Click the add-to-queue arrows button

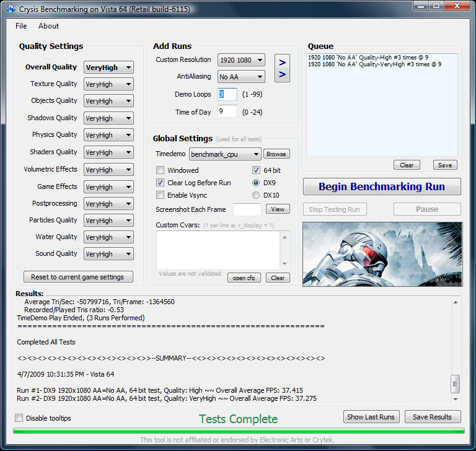pos(282,68)
